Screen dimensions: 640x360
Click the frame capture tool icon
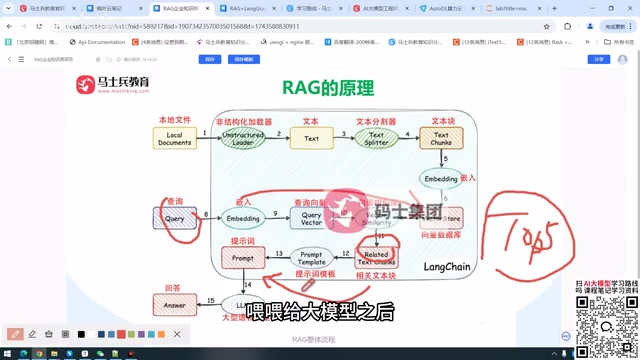pyautogui.click(x=65, y=334)
